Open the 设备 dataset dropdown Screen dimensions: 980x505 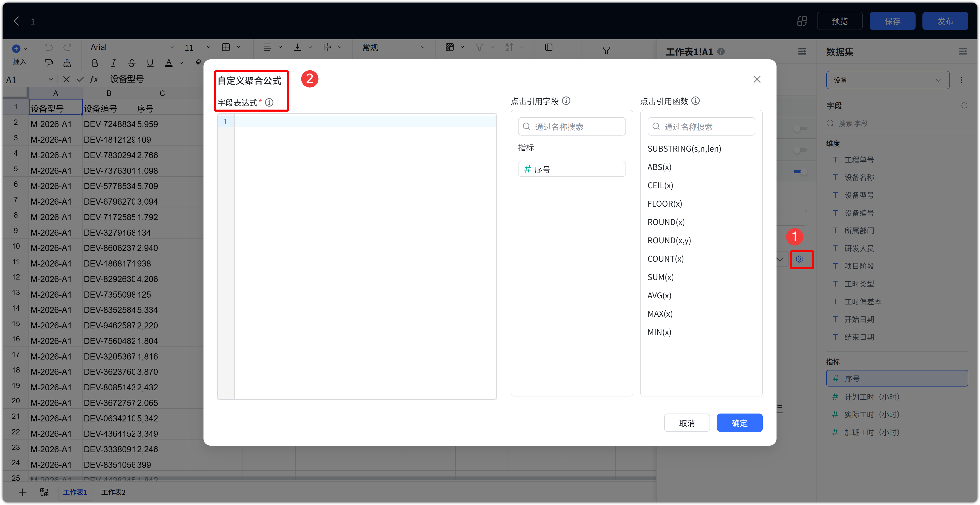coord(888,80)
